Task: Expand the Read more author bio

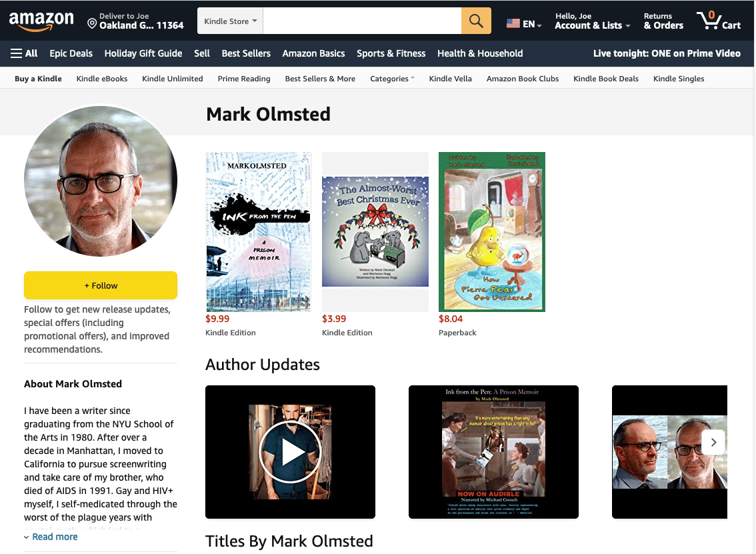Action: point(51,537)
